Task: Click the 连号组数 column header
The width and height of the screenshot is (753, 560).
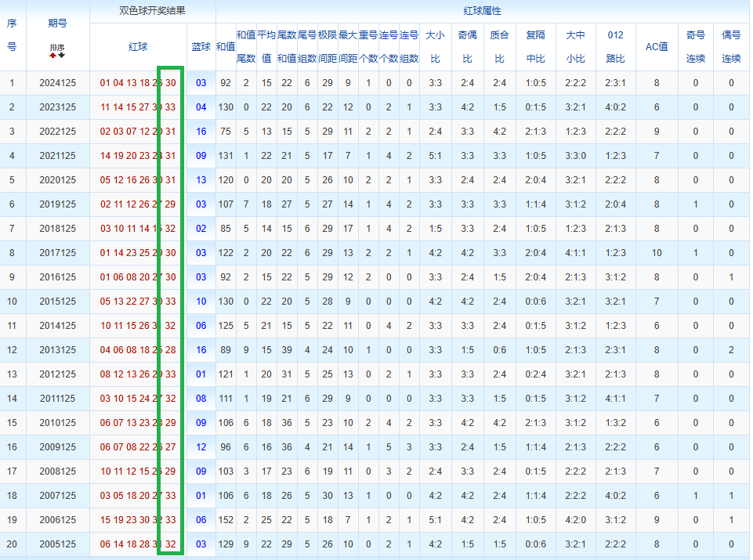Action: [409, 46]
